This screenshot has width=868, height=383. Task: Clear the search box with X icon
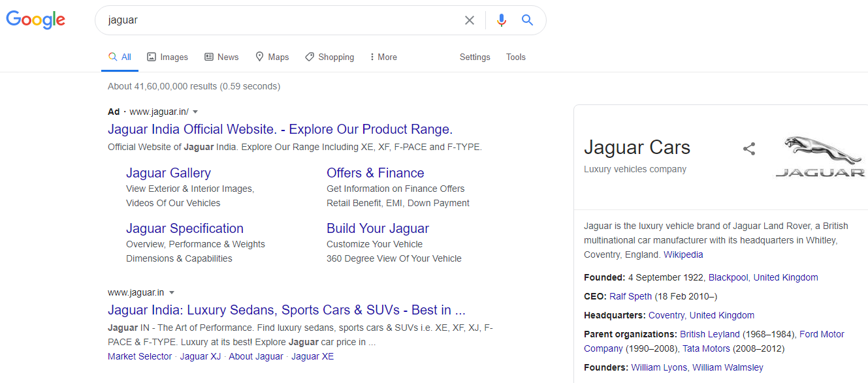click(470, 20)
